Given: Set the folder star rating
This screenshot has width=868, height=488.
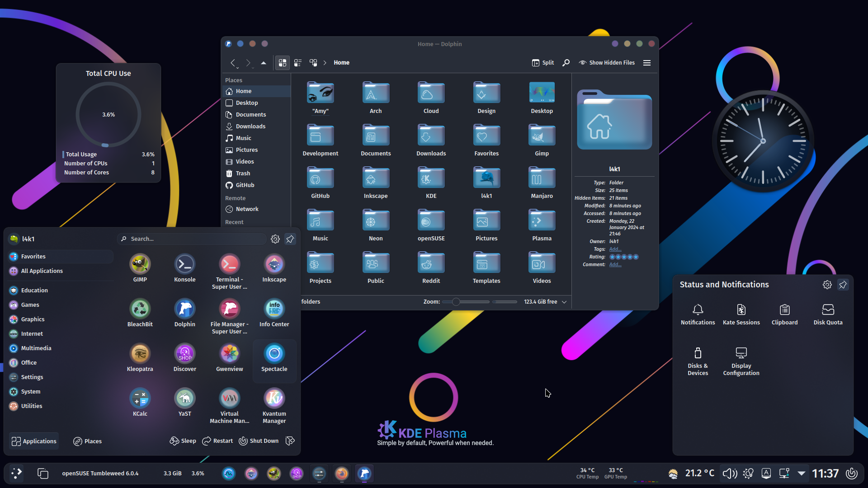Looking at the screenshot, I should point(624,257).
